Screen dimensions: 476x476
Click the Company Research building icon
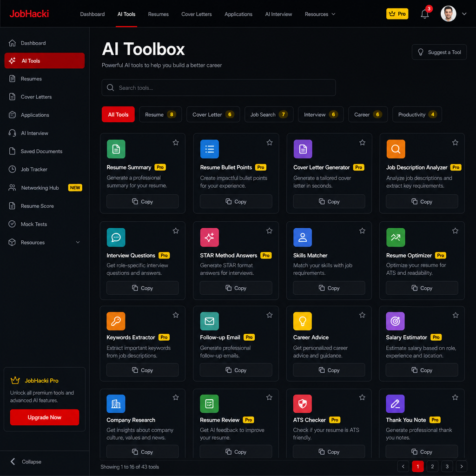pos(116,403)
